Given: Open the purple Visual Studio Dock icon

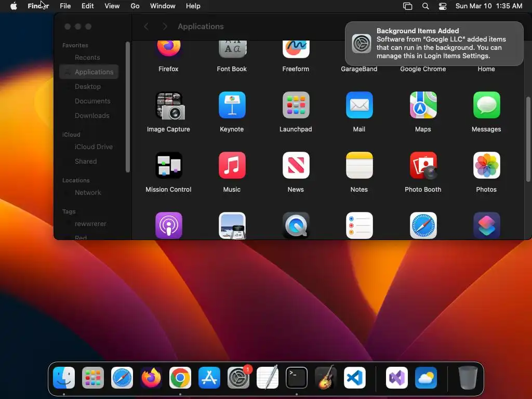Looking at the screenshot, I should pyautogui.click(x=396, y=378).
